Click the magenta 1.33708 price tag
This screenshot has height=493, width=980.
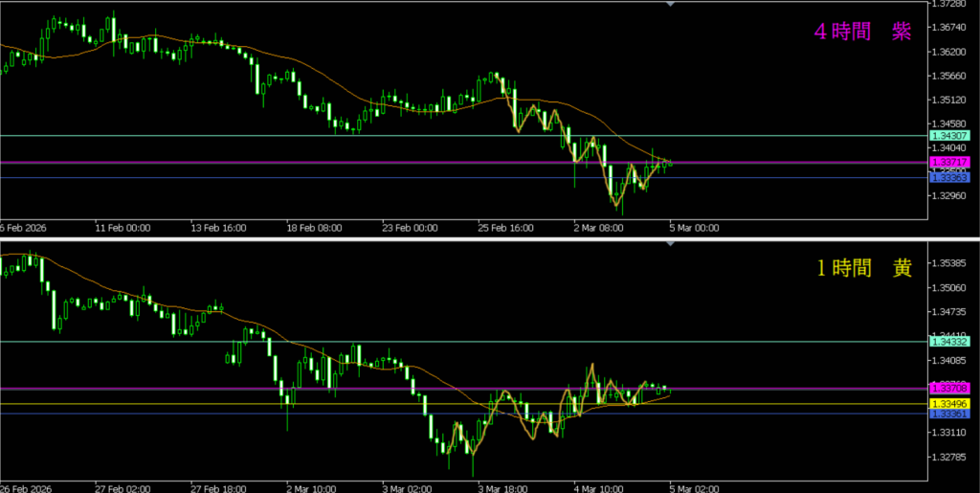949,388
